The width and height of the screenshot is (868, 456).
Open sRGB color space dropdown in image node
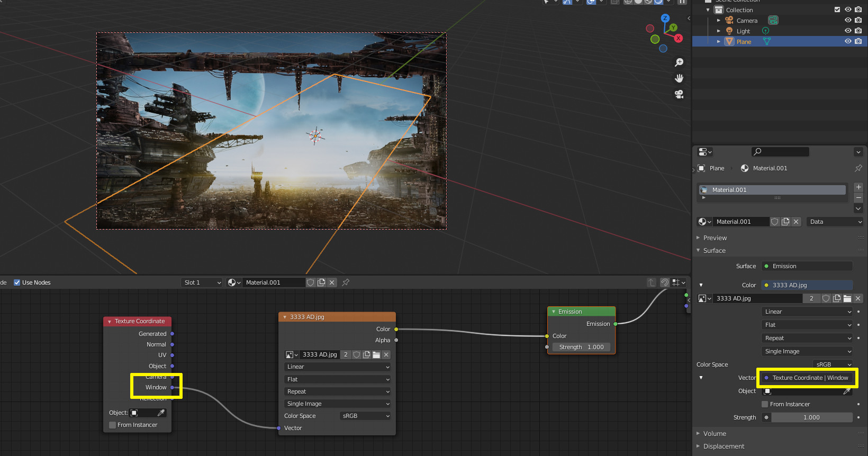tap(365, 416)
